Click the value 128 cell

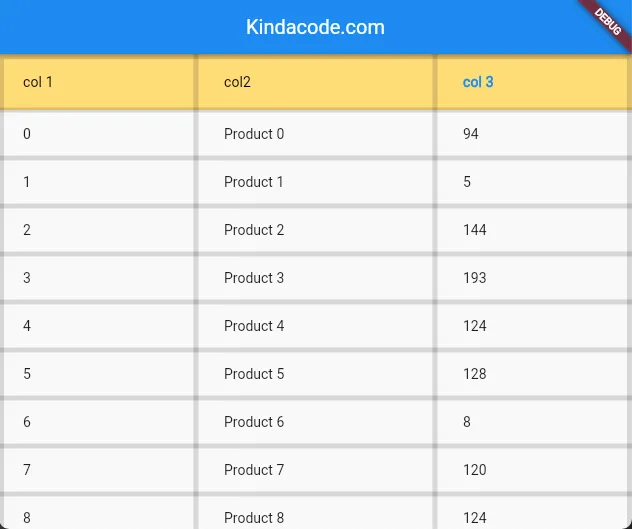(x=475, y=374)
